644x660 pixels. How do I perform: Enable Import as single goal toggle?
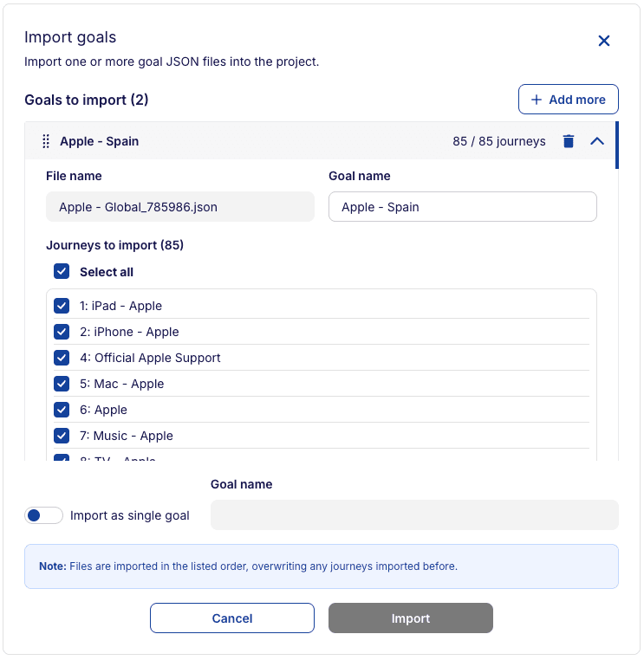pos(44,515)
